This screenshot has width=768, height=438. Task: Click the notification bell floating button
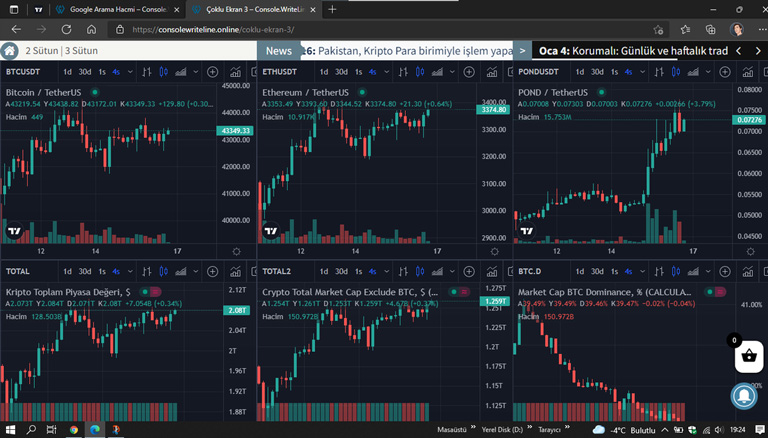pyautogui.click(x=744, y=396)
